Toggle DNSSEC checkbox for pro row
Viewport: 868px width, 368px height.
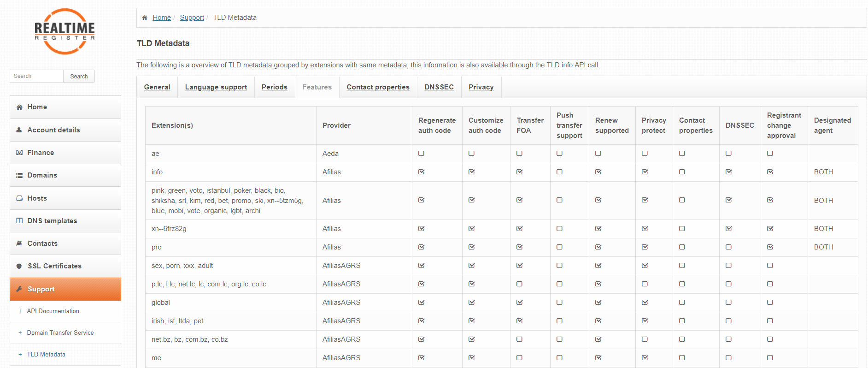(x=728, y=247)
